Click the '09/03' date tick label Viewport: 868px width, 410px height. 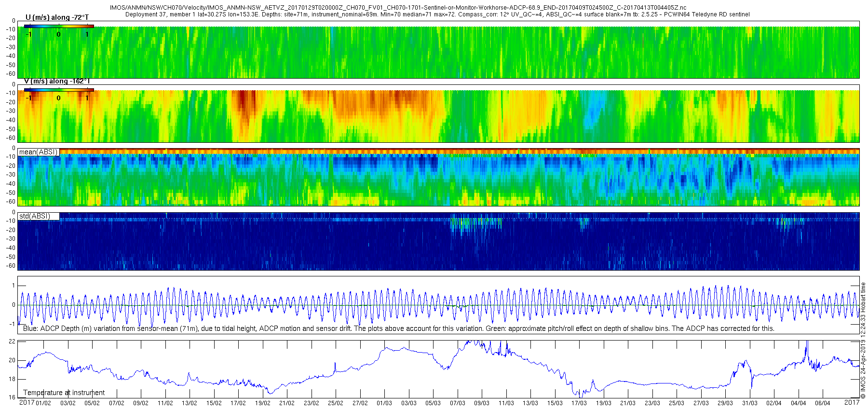(482, 403)
